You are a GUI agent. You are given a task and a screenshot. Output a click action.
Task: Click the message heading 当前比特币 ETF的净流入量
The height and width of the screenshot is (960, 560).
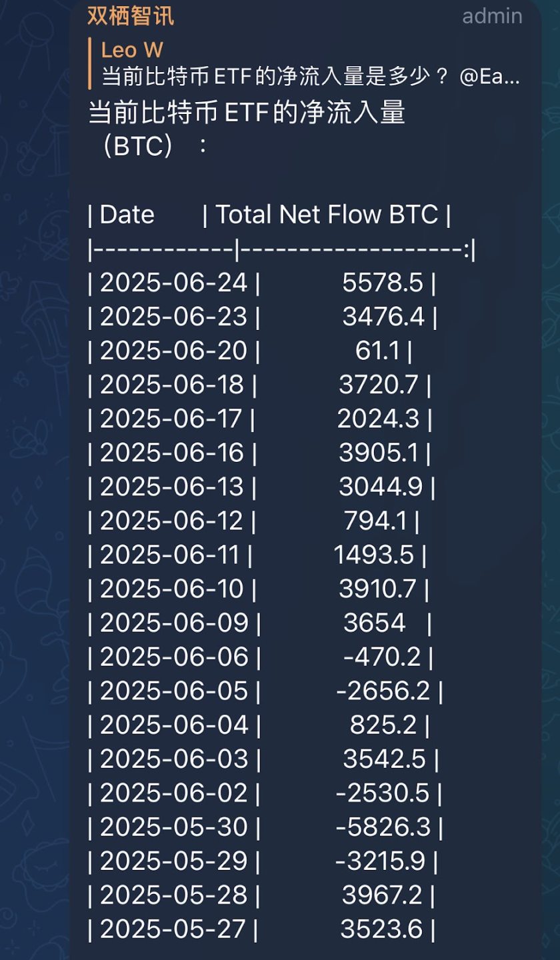(247, 113)
